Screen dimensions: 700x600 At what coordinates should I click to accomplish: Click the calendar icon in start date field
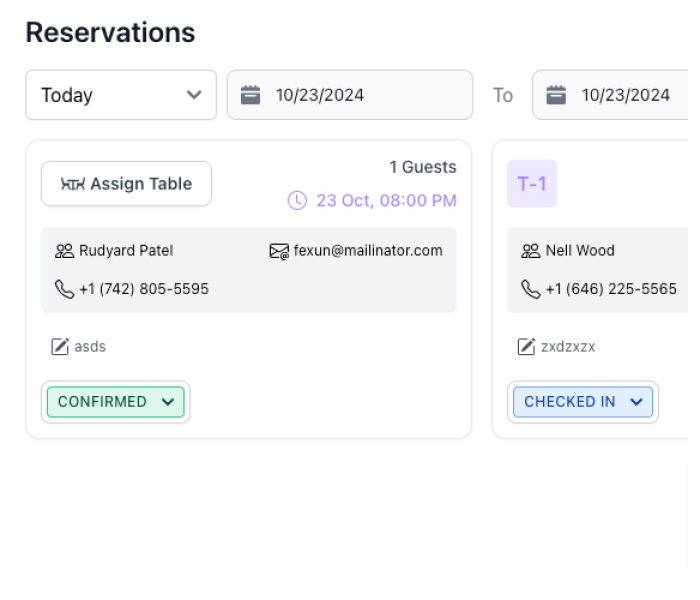(251, 95)
